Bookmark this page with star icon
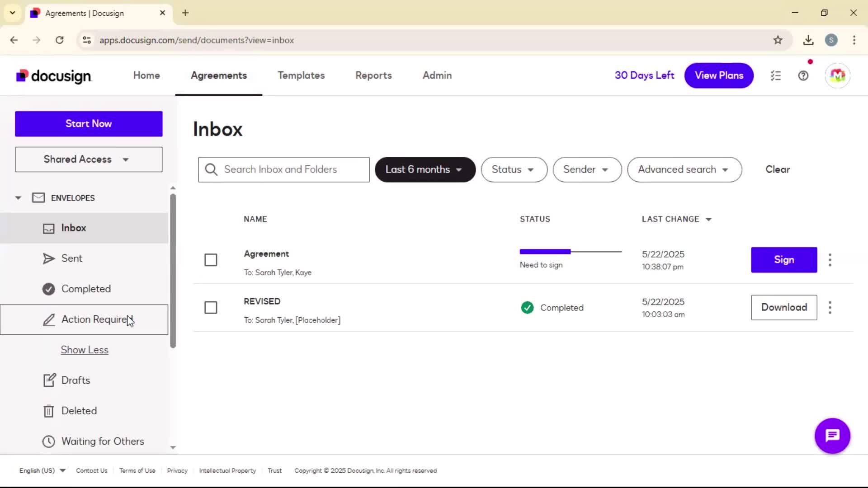Image resolution: width=868 pixels, height=488 pixels. 778,40
